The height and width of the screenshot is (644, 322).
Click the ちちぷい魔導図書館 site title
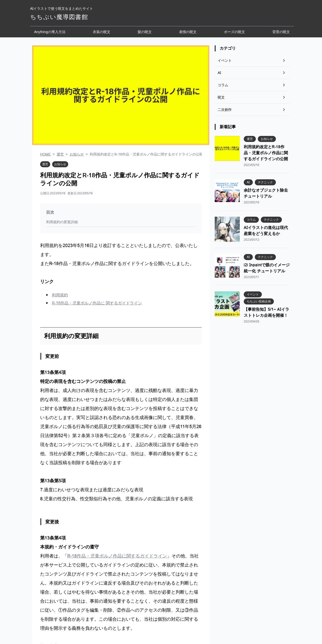(x=59, y=17)
